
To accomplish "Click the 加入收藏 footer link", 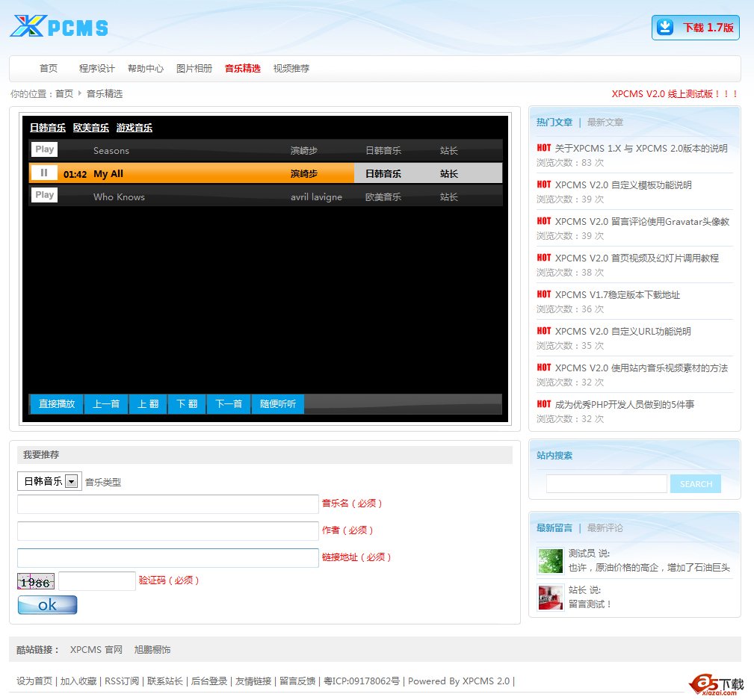I will coord(78,681).
